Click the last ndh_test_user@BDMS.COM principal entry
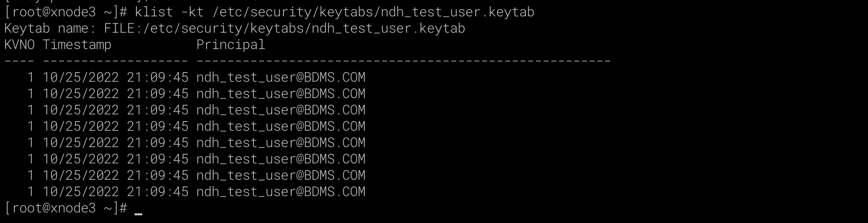The width and height of the screenshot is (868, 223). point(281,192)
